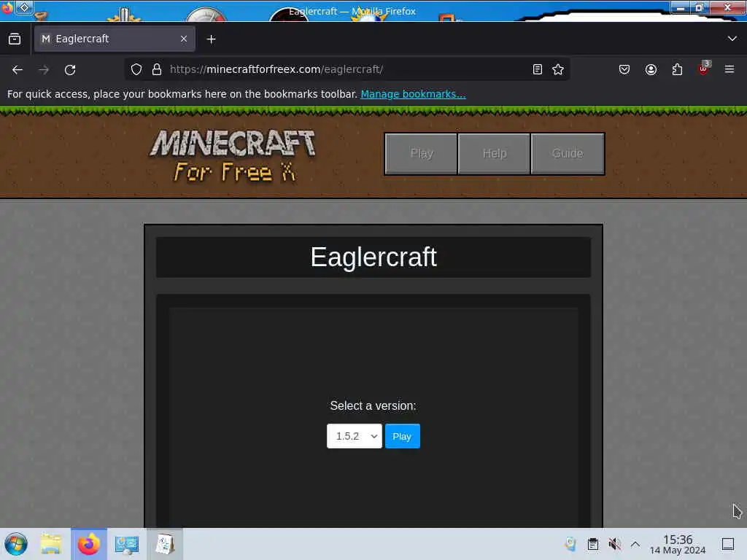Show site security padlock info
Screen dimensions: 747x560
point(157,69)
